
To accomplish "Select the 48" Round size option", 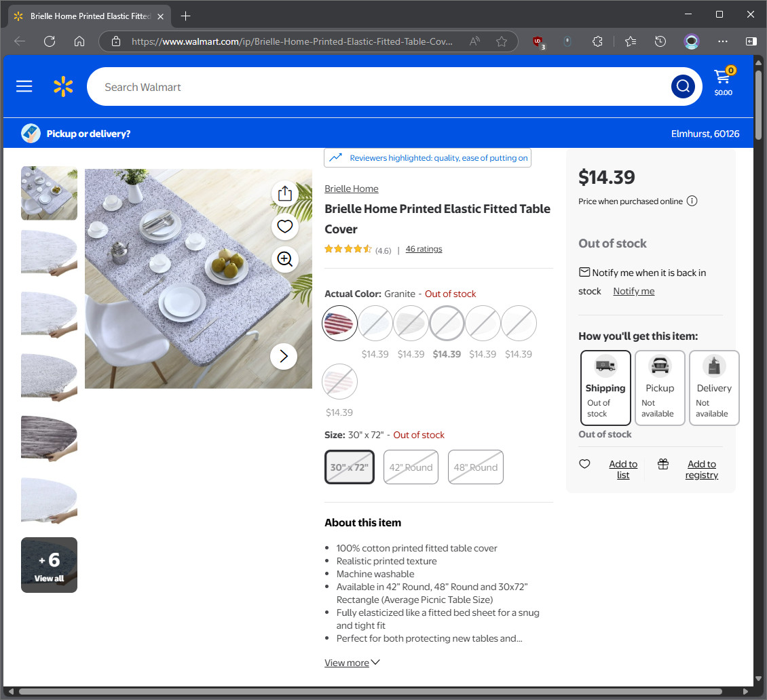I will point(475,467).
